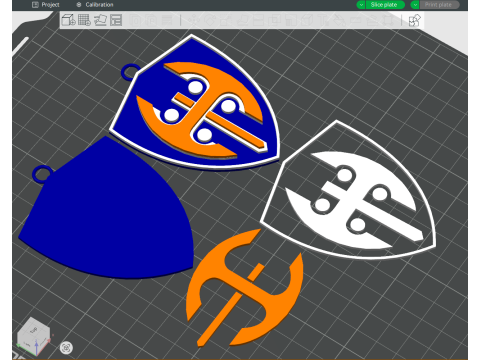Select the Scale tool icon
The height and width of the screenshot is (360, 480).
coord(226,20)
